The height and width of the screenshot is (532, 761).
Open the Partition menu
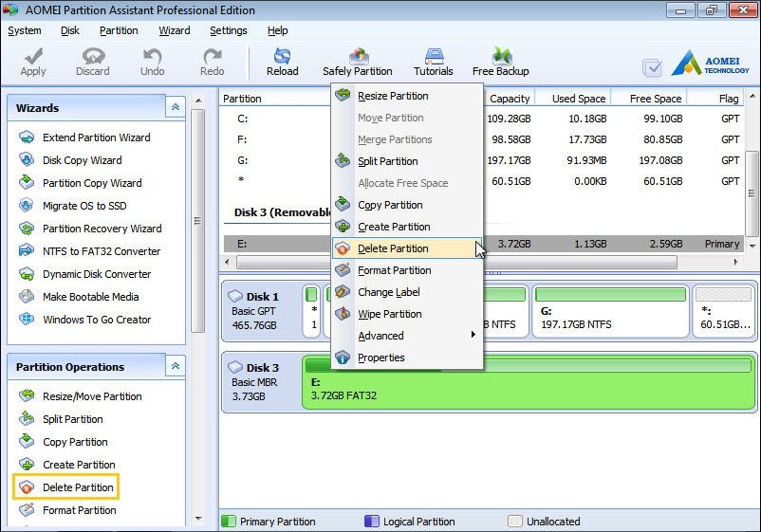[119, 30]
